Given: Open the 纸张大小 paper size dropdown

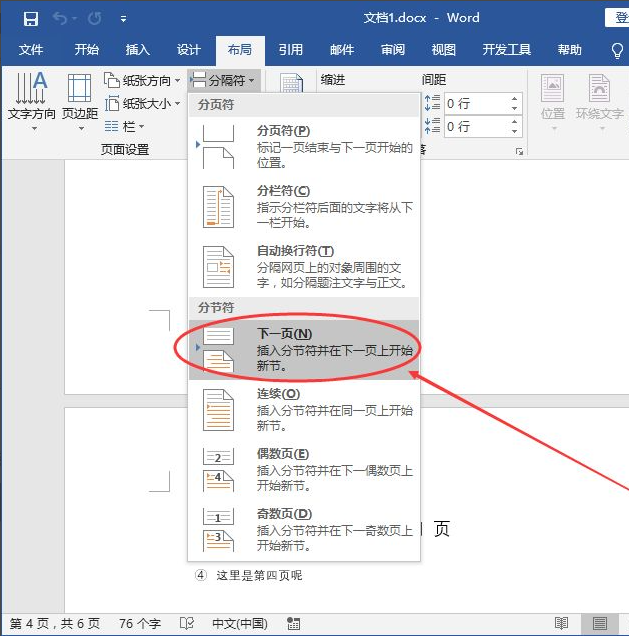Looking at the screenshot, I should pos(142,104).
